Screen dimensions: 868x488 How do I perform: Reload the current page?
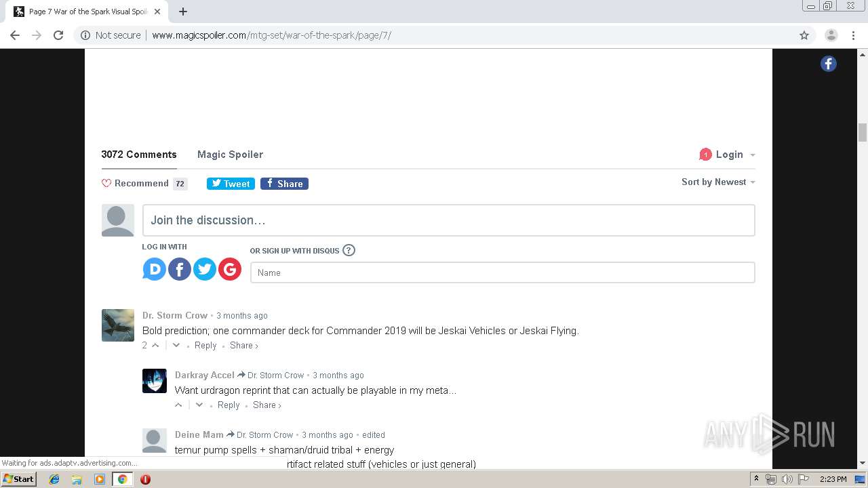(x=58, y=35)
